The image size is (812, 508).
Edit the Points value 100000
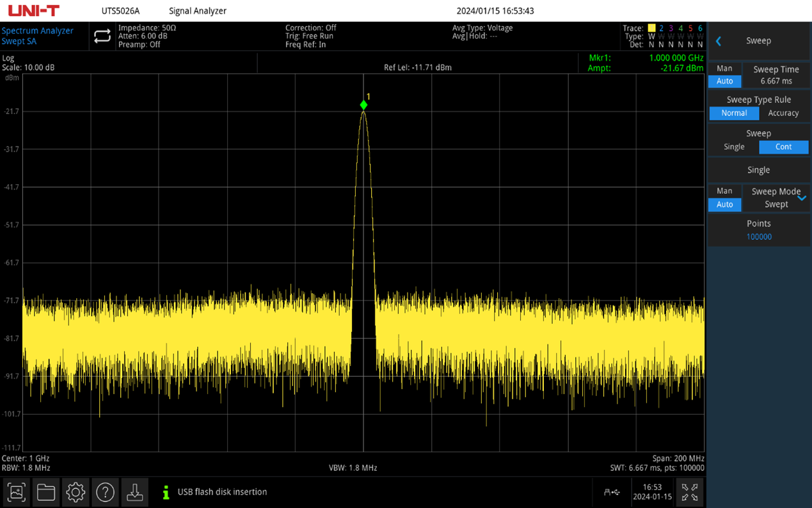pyautogui.click(x=759, y=237)
